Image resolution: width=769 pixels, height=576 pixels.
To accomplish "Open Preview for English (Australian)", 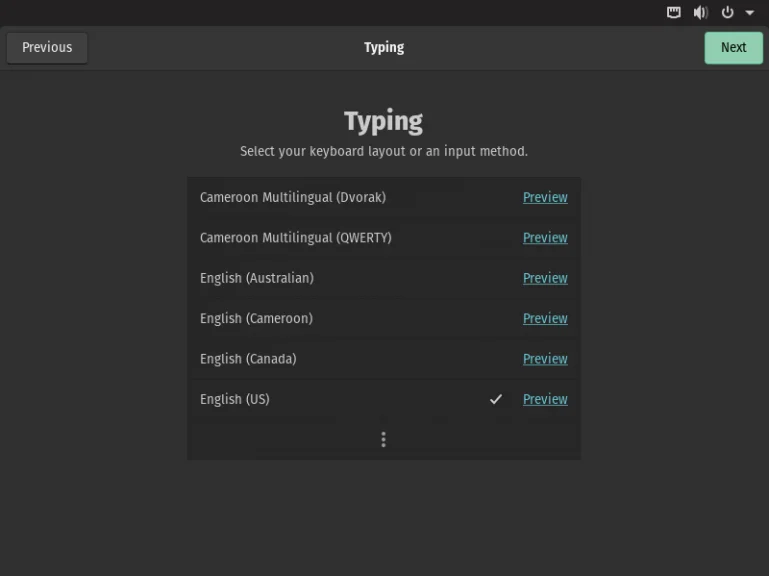I will 545,278.
